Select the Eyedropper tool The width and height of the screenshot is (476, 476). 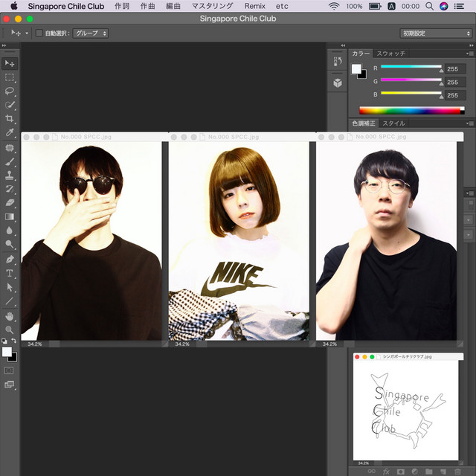click(10, 132)
